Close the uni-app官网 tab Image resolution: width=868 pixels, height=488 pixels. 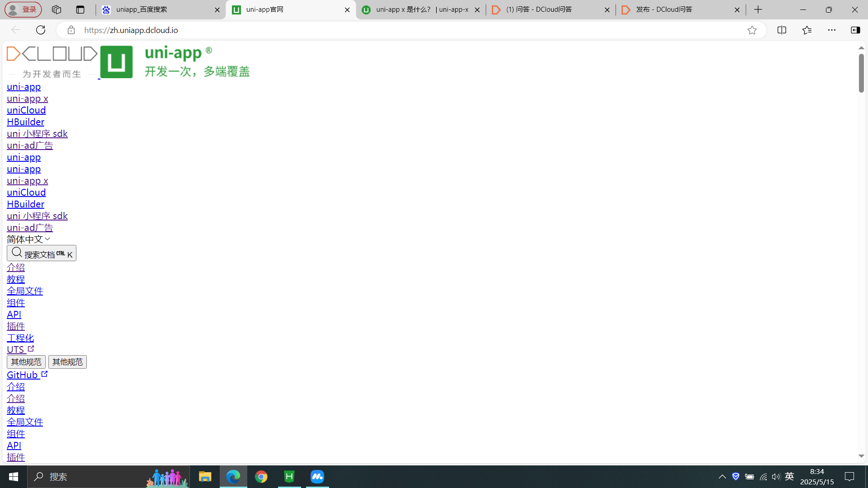pos(347,9)
